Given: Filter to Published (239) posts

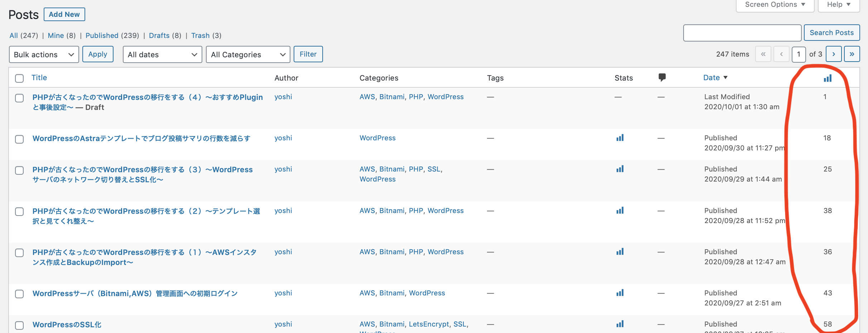Looking at the screenshot, I should point(112,35).
